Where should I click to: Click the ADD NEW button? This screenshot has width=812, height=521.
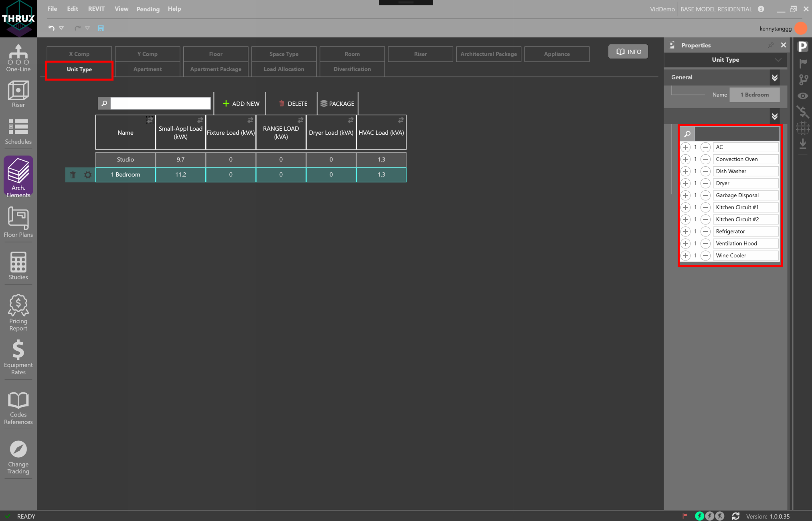click(241, 103)
